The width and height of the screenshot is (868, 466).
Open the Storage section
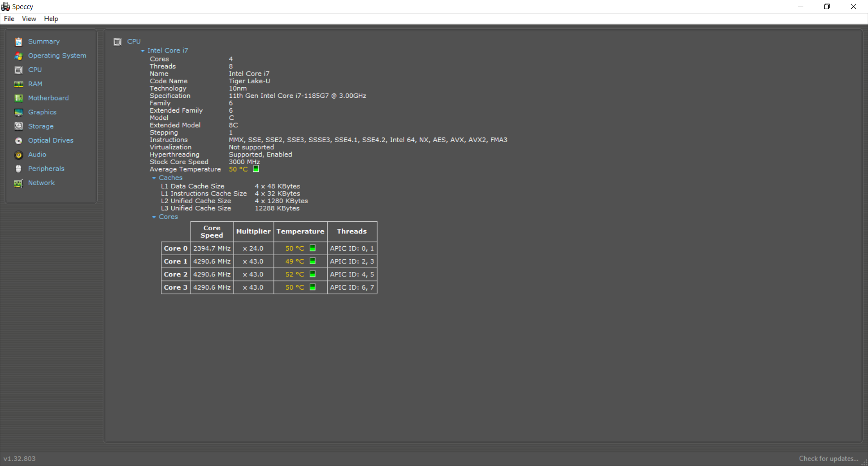tap(40, 126)
